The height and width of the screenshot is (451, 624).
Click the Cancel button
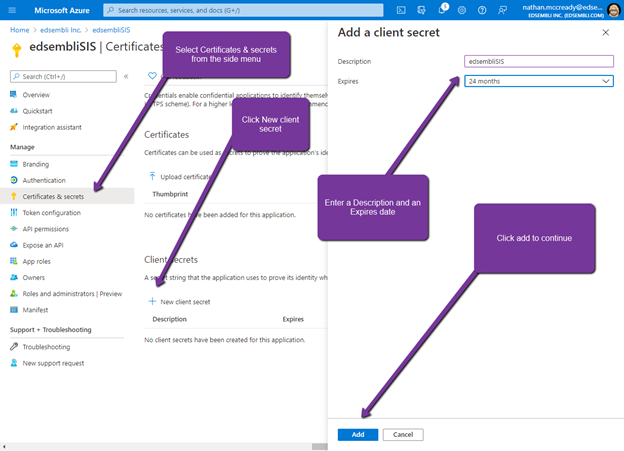[403, 434]
